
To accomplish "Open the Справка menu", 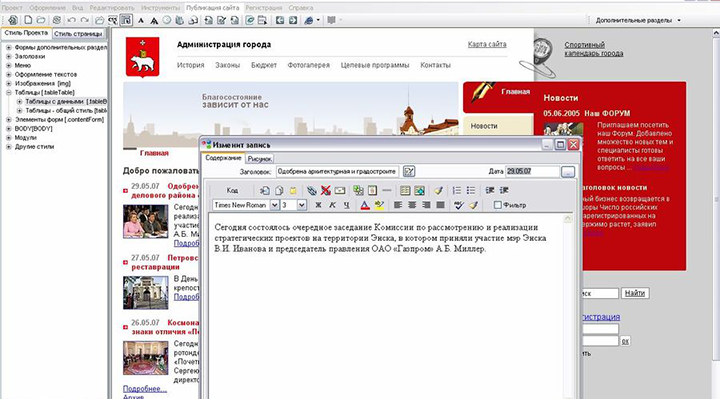I will click(301, 8).
